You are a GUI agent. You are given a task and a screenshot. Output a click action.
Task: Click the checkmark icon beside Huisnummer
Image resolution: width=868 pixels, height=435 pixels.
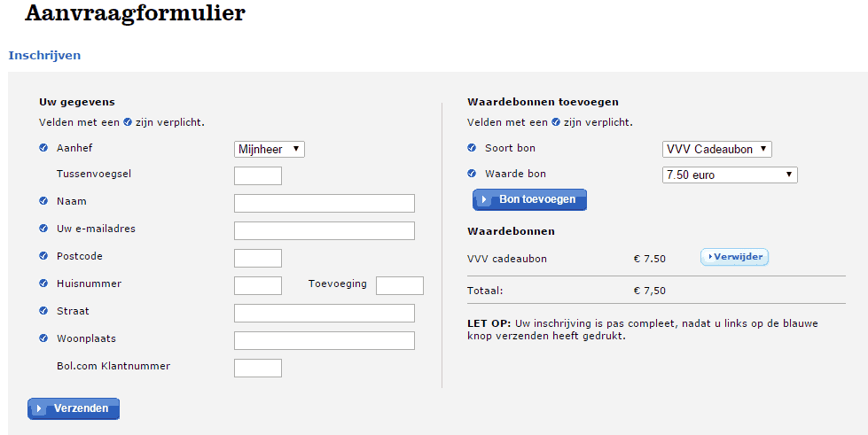[43, 284]
